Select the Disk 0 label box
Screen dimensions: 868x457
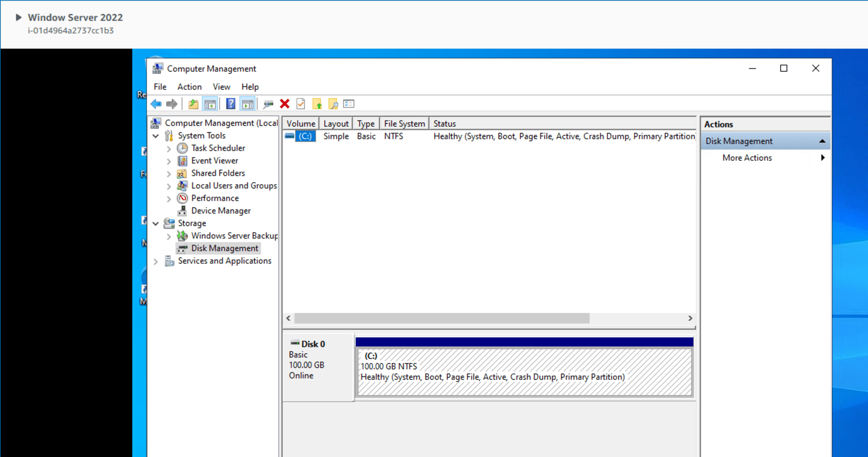tap(318, 367)
